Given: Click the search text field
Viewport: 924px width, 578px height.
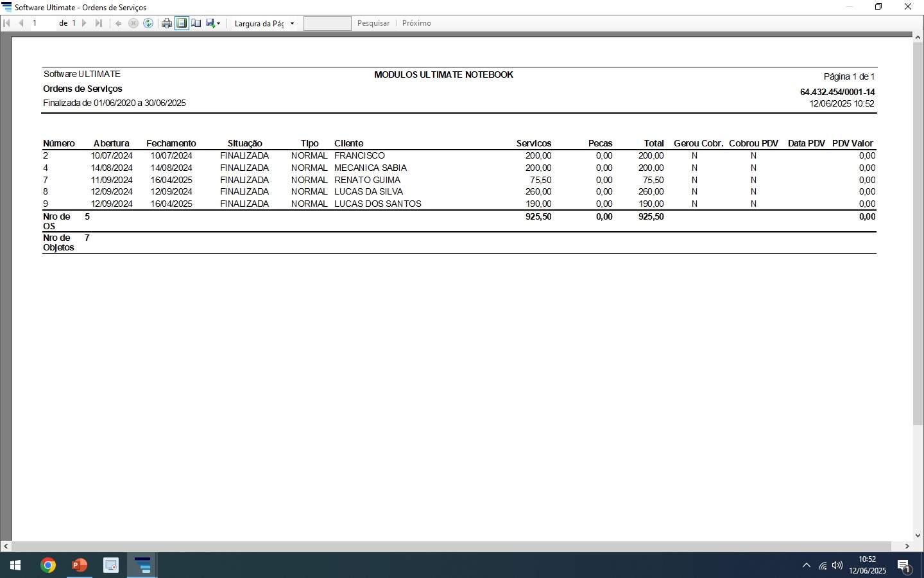Looking at the screenshot, I should click(327, 23).
